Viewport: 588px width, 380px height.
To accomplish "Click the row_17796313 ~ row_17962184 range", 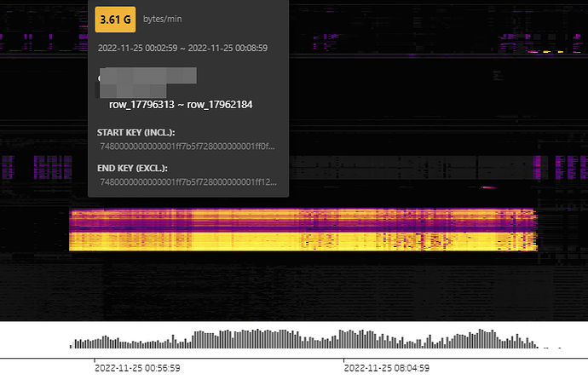I will tap(181, 105).
